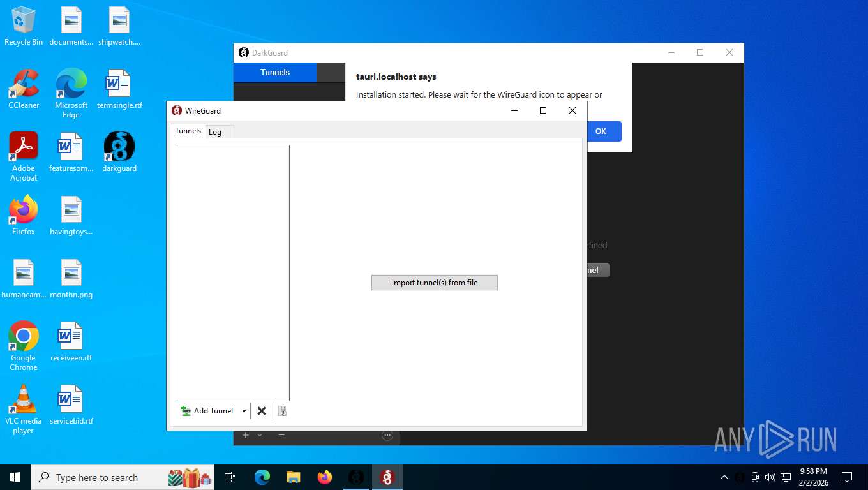
Task: Open the volume tray icon
Action: [x=770, y=477]
